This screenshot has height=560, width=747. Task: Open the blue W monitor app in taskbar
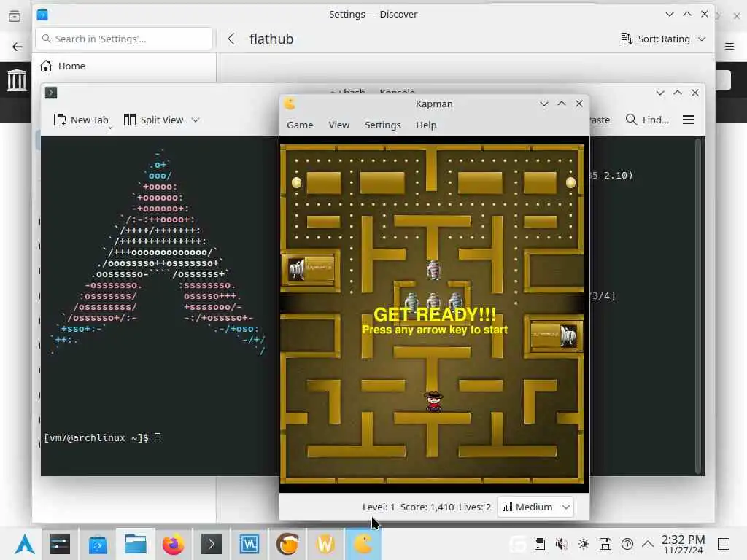[249, 544]
